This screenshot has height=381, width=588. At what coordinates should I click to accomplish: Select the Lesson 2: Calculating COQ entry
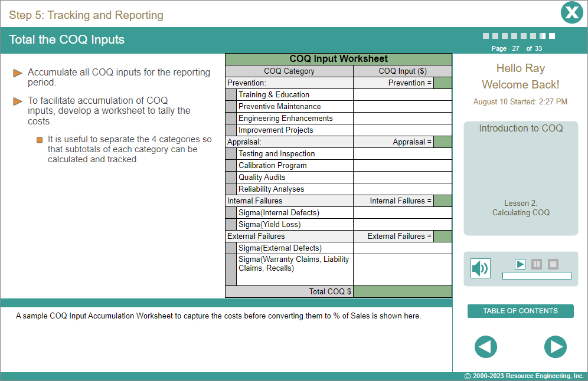[520, 208]
